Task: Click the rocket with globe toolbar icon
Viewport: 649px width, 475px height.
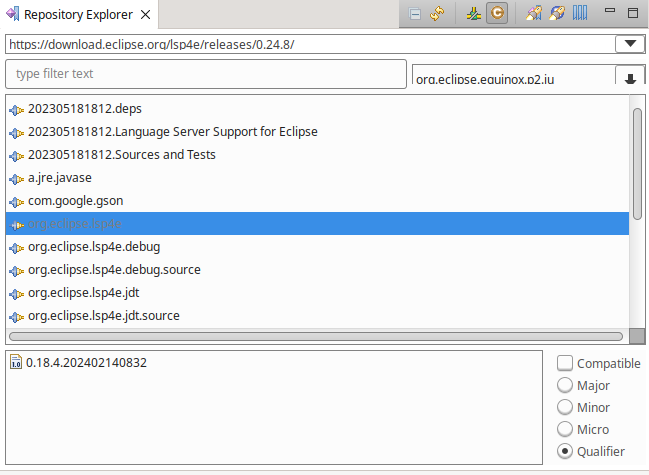Action: coord(557,14)
